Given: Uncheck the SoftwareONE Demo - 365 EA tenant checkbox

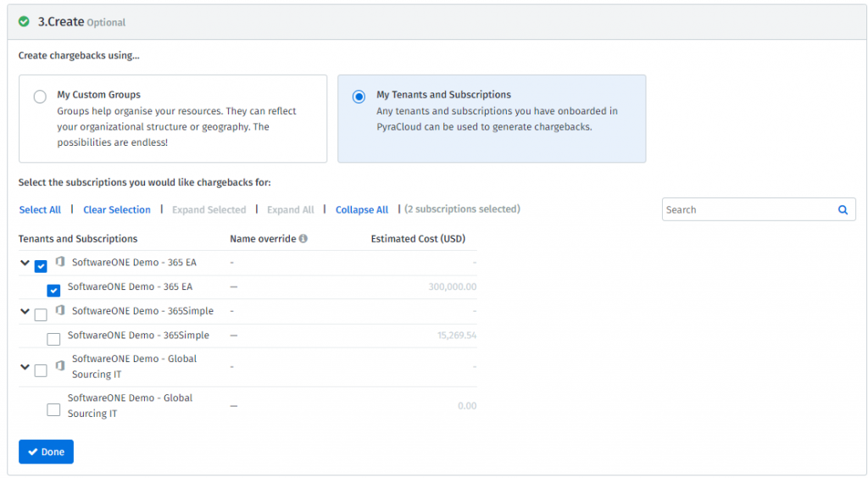Looking at the screenshot, I should [41, 266].
